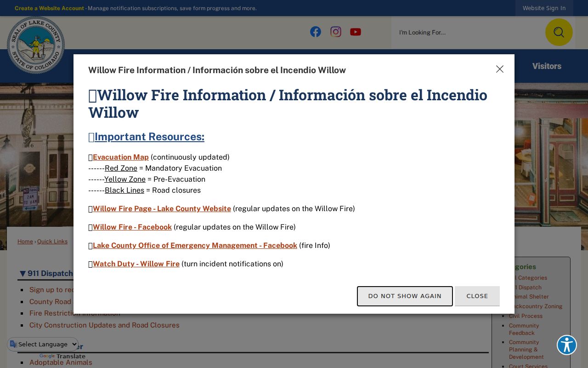Open the YouTube icon link
Screen dimensions: 588x368
point(356,32)
